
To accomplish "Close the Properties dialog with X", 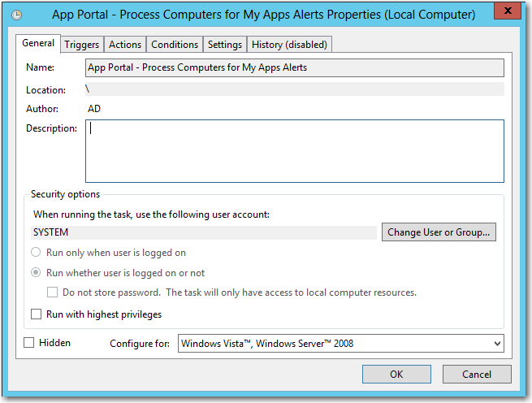I will tap(508, 11).
